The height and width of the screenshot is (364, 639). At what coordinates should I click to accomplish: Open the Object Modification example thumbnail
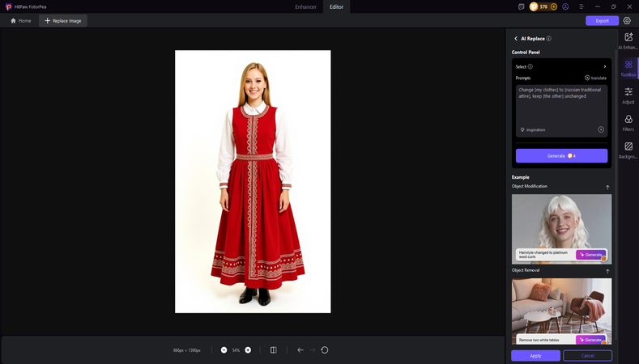pos(561,229)
